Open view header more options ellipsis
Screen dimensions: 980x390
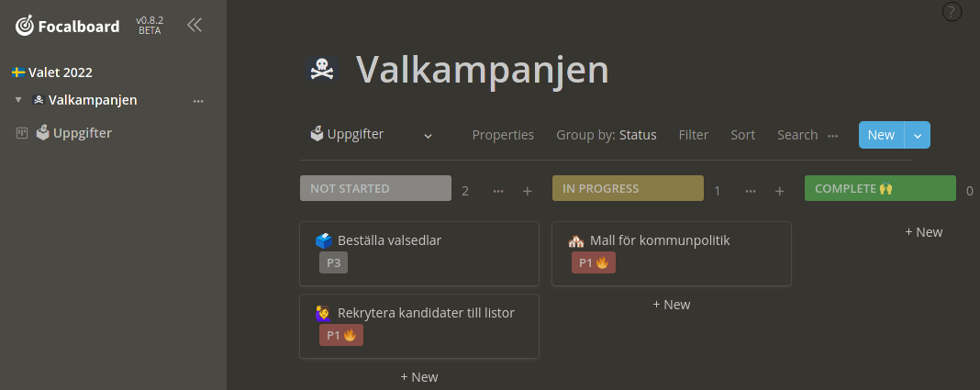coord(833,136)
